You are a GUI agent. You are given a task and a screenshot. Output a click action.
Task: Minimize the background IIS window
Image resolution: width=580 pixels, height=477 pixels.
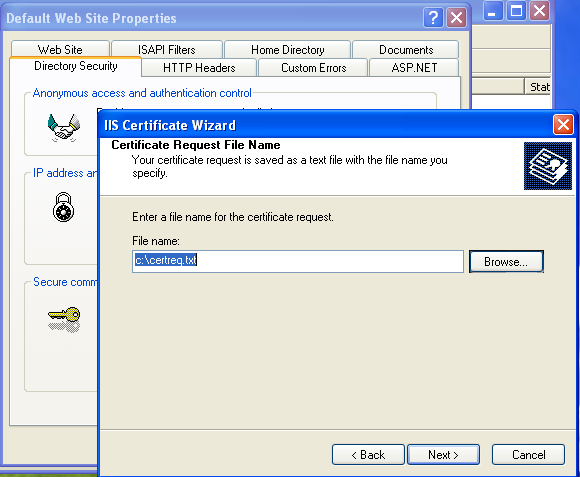493,11
